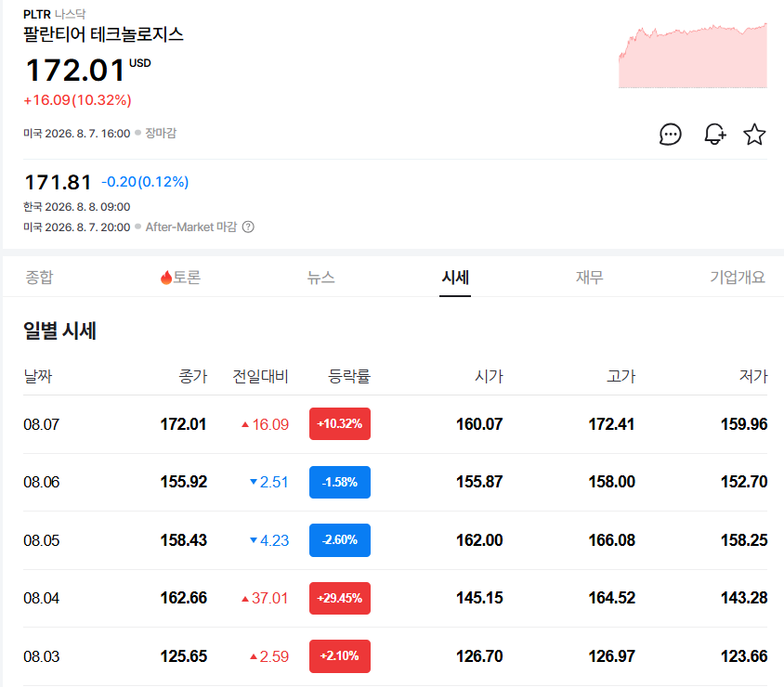Click the 08.03 closing price 125.65
The height and width of the screenshot is (687, 784).
point(184,656)
